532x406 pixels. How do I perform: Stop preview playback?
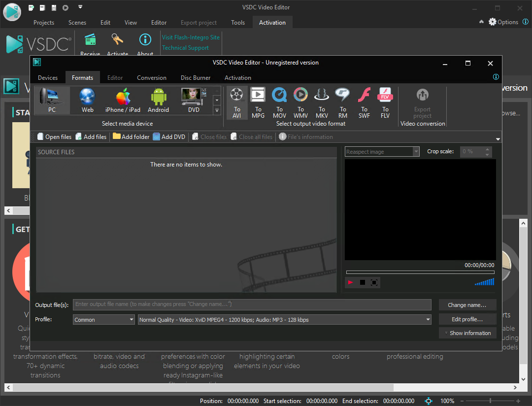click(363, 282)
